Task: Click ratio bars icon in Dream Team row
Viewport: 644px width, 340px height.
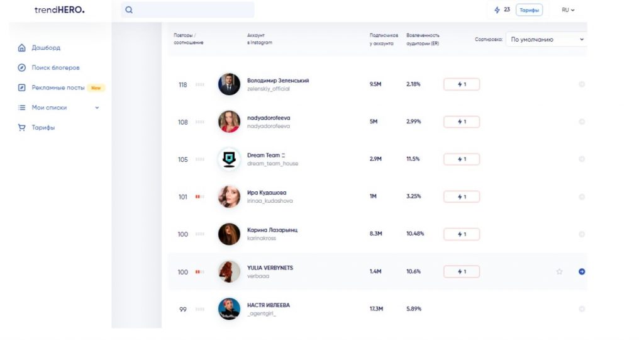Action: (x=200, y=159)
